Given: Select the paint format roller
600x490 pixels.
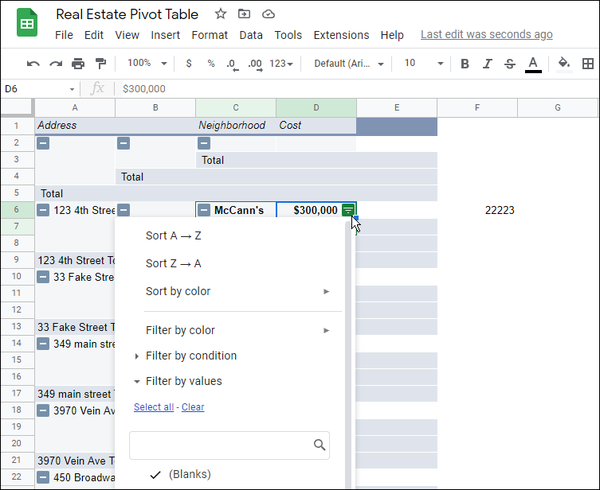Looking at the screenshot, I should [100, 63].
